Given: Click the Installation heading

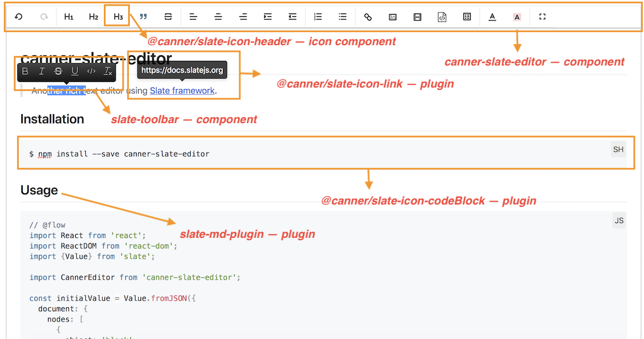Looking at the screenshot, I should (x=52, y=119).
